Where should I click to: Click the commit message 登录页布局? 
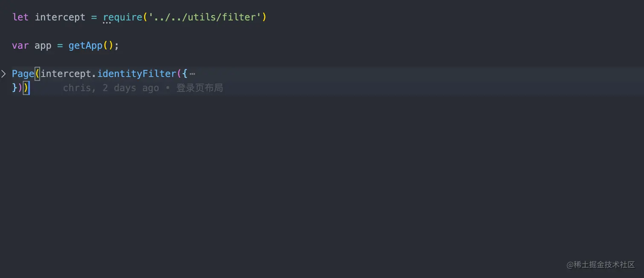200,88
